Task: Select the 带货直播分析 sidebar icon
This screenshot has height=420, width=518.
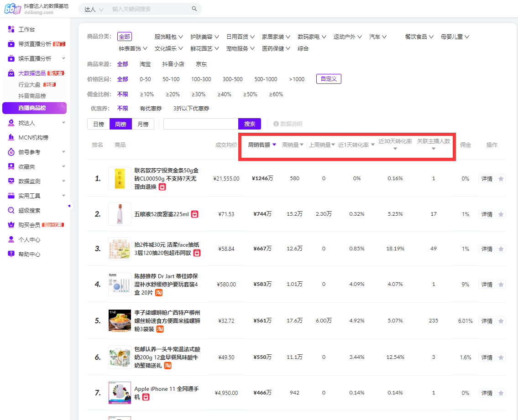Action: pos(10,44)
